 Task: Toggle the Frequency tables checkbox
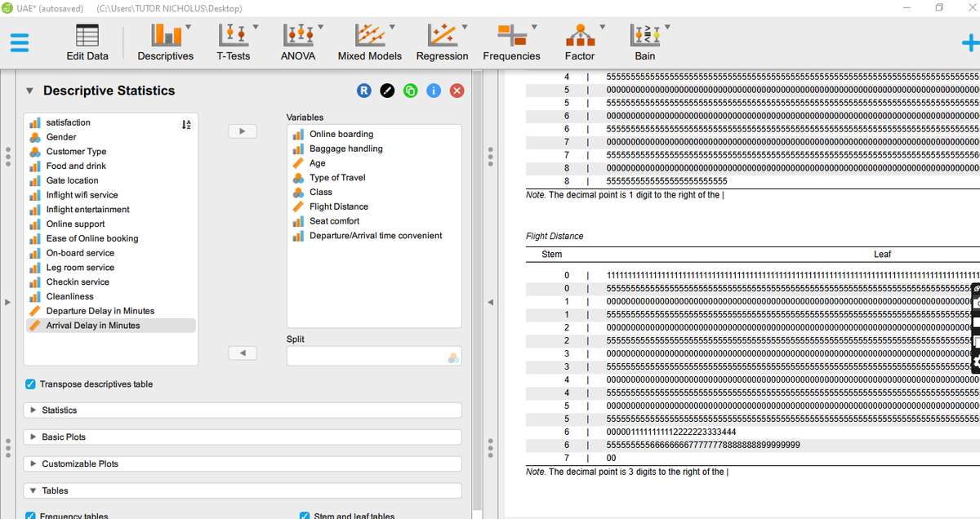coord(30,516)
